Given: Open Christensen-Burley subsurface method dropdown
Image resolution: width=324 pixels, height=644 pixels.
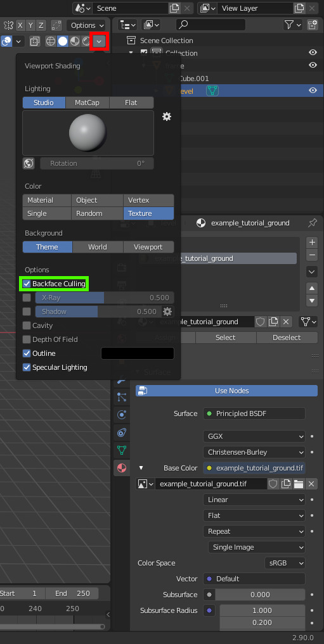Looking at the screenshot, I should tap(254, 452).
